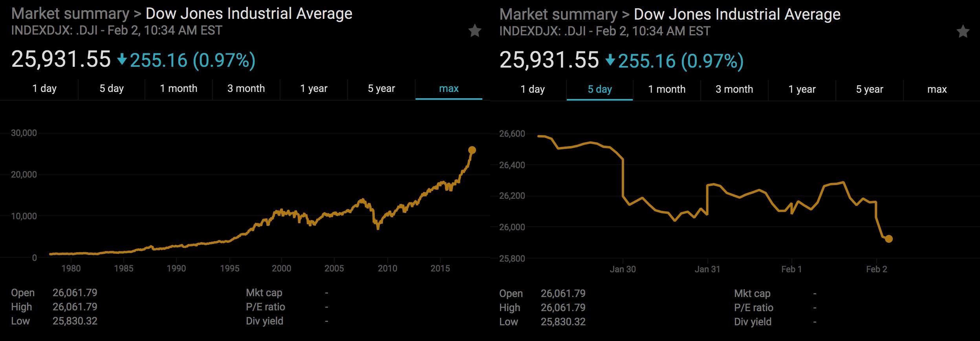This screenshot has width=980, height=341.
Task: Select 5 year tab in right panel
Action: point(870,89)
